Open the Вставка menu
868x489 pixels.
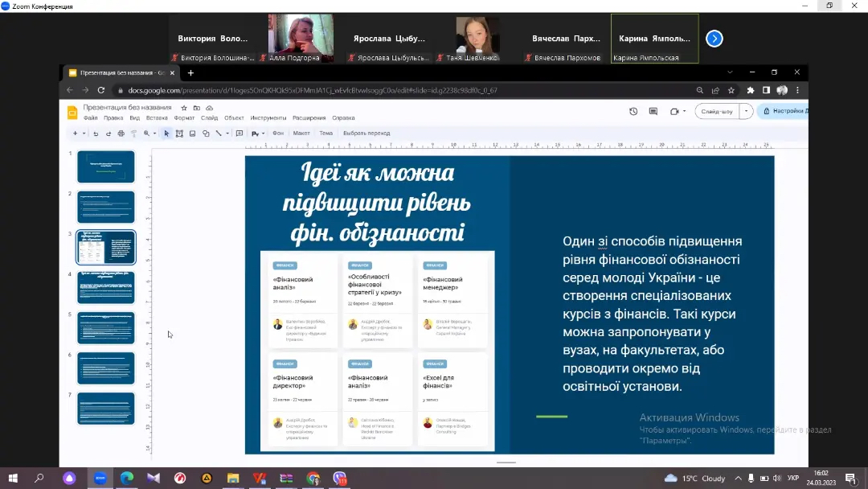point(157,118)
